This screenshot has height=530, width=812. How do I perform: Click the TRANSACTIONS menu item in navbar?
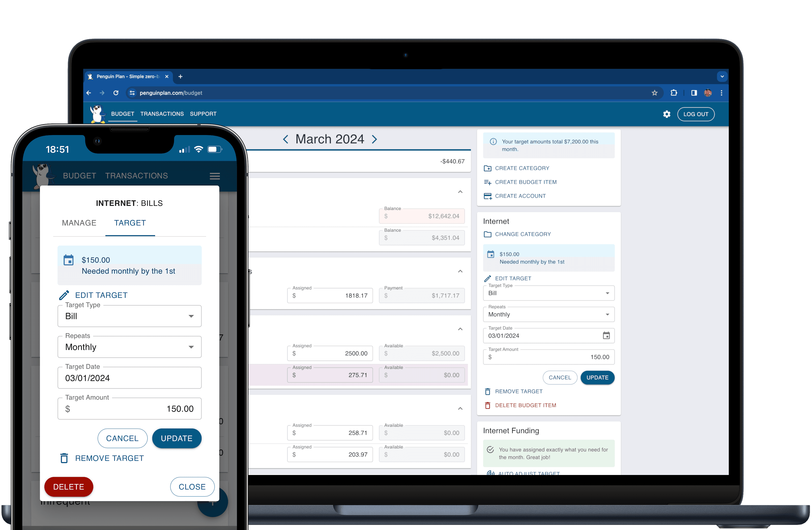163,114
